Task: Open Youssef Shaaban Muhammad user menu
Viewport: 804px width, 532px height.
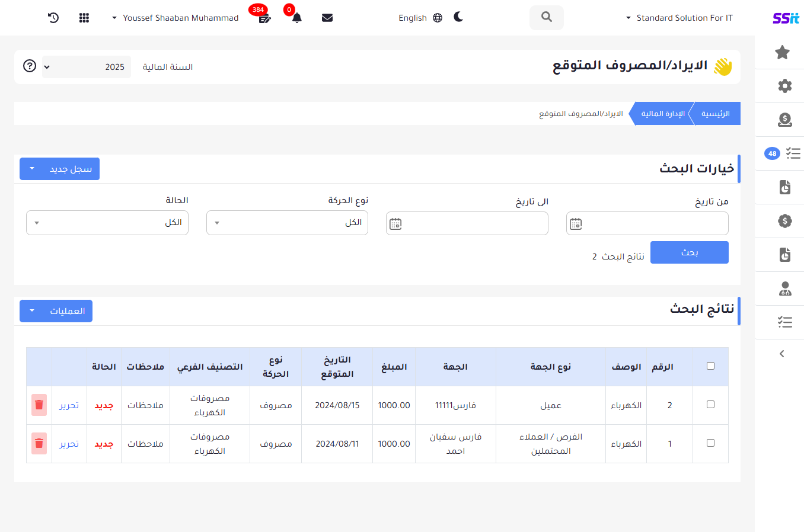Action: (x=175, y=18)
